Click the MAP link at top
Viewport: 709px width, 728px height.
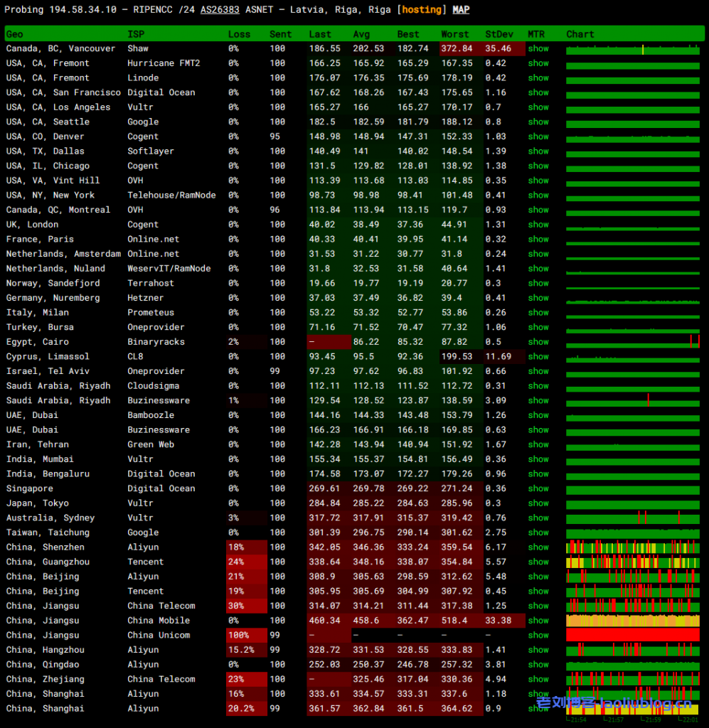coord(461,10)
